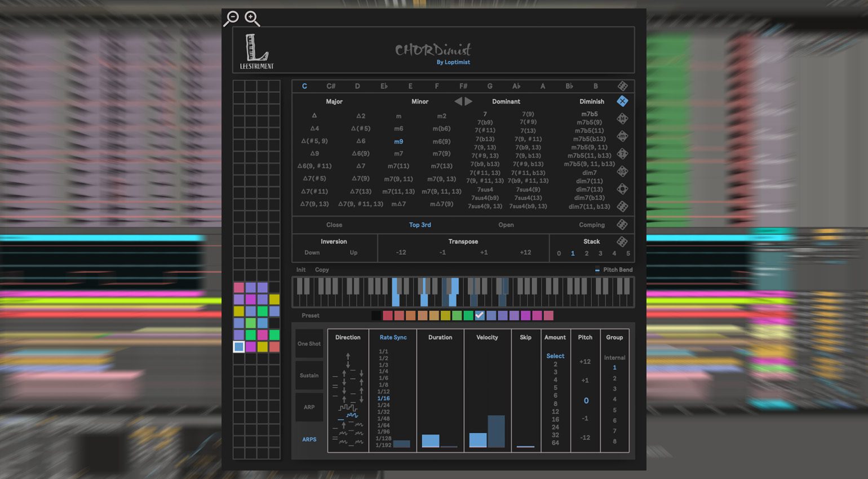Toggle the Pitch Bend indicator

(597, 270)
